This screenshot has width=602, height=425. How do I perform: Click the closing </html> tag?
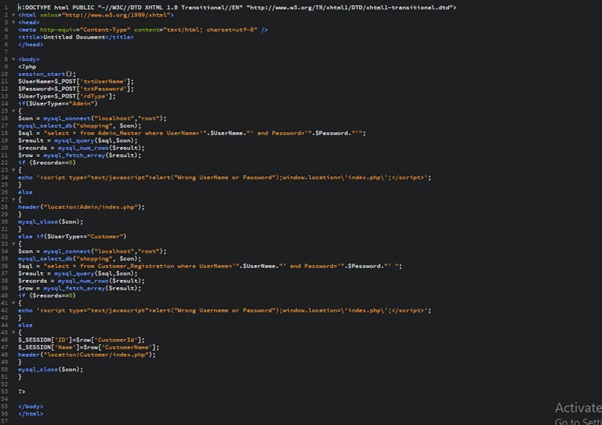(30, 414)
